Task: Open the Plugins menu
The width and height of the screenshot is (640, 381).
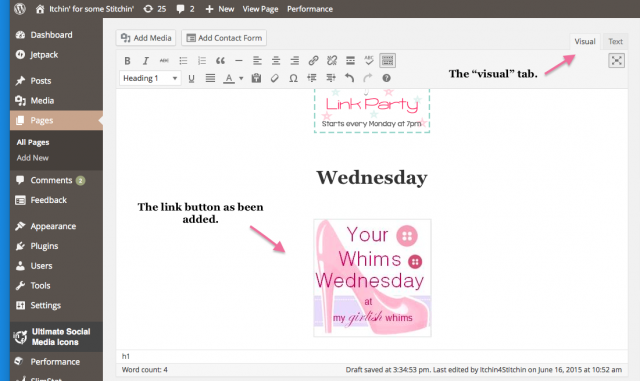Action: pyautogui.click(x=56, y=246)
